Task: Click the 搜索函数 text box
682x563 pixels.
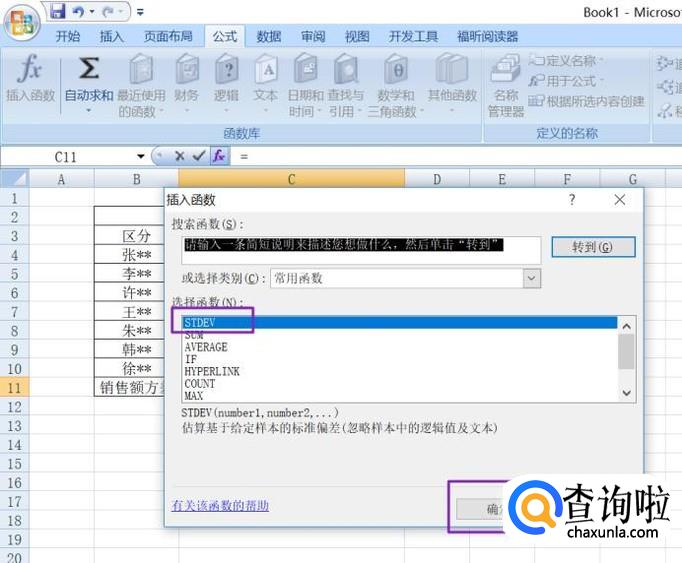Action: pos(361,250)
